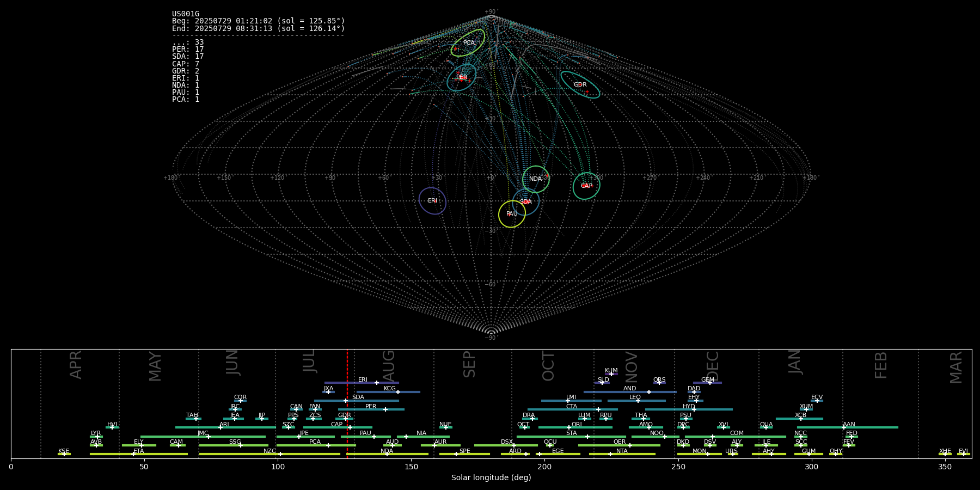Click the ERI radiant circle on sky map

pyautogui.click(x=432, y=201)
